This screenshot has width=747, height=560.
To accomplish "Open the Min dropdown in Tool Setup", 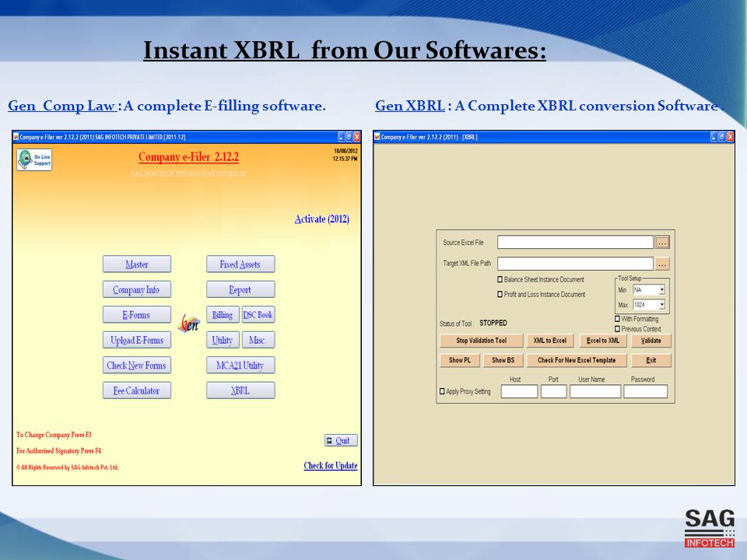I will (661, 289).
